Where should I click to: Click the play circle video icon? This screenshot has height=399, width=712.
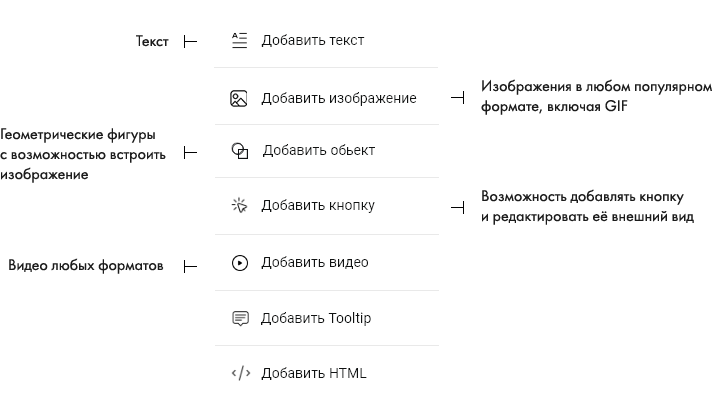coord(240,263)
